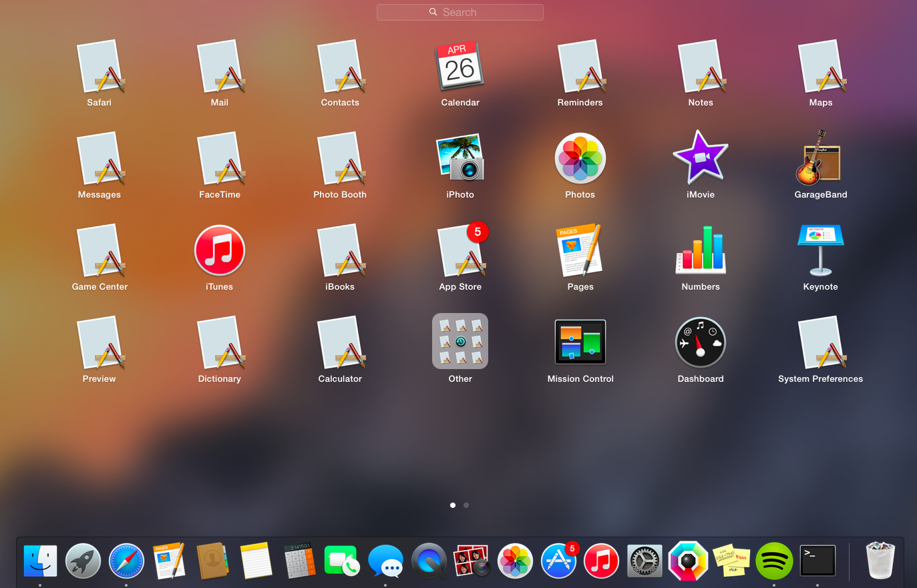Open Messages in the Launchpad grid
This screenshot has height=588, width=917.
pyautogui.click(x=100, y=159)
